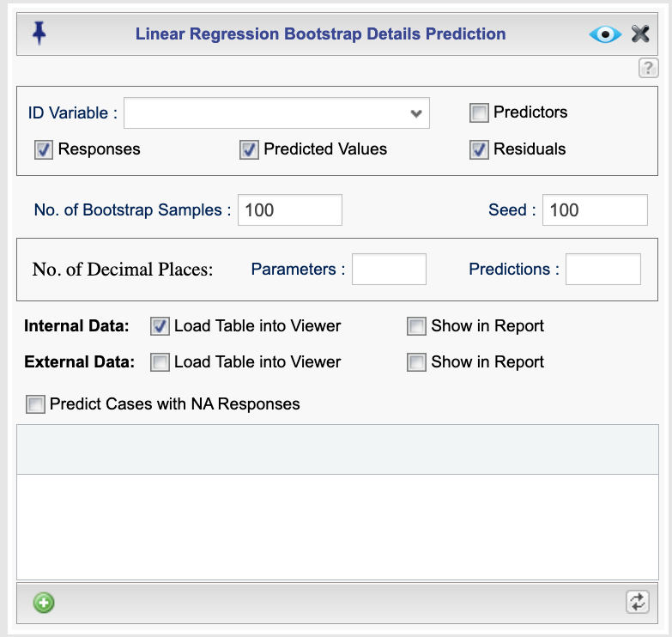Uncheck Internal Data Load Table into Viewer

click(x=160, y=326)
